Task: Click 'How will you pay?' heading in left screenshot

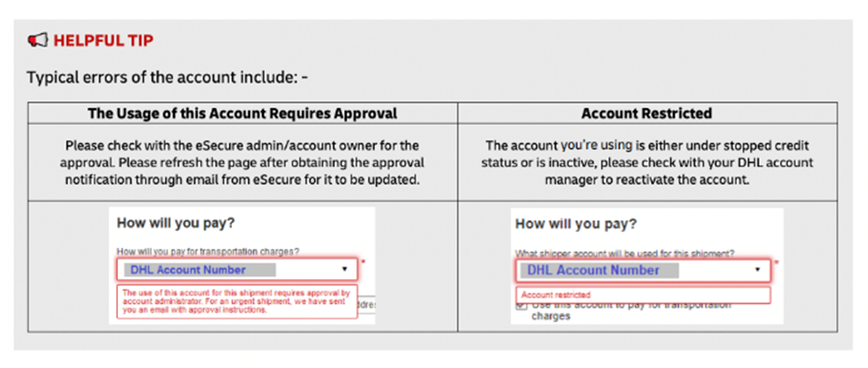Action: pos(176,223)
